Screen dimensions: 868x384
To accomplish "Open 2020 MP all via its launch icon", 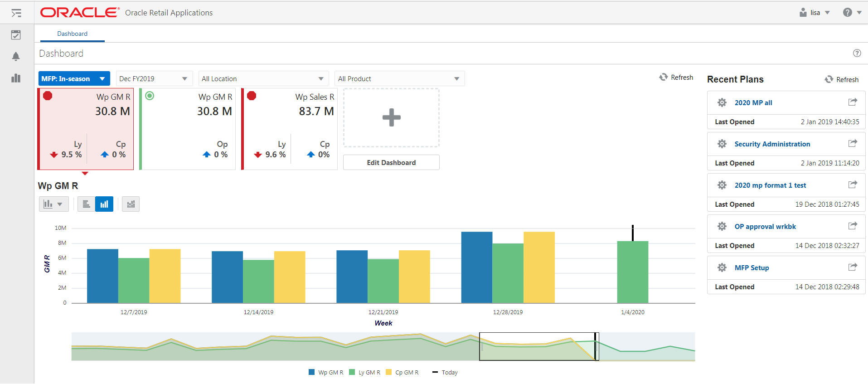I will pos(853,102).
